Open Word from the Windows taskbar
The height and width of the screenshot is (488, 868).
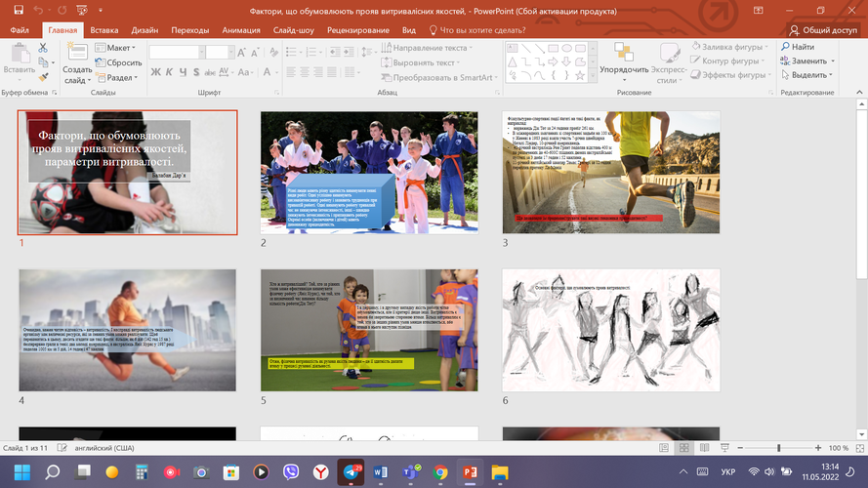pos(381,472)
